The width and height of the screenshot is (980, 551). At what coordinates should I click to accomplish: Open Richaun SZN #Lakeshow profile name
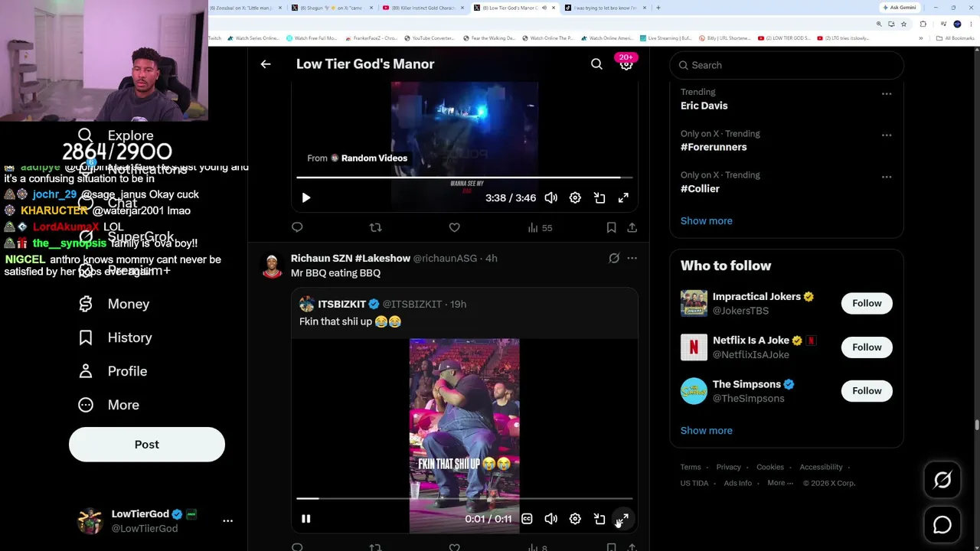click(351, 258)
